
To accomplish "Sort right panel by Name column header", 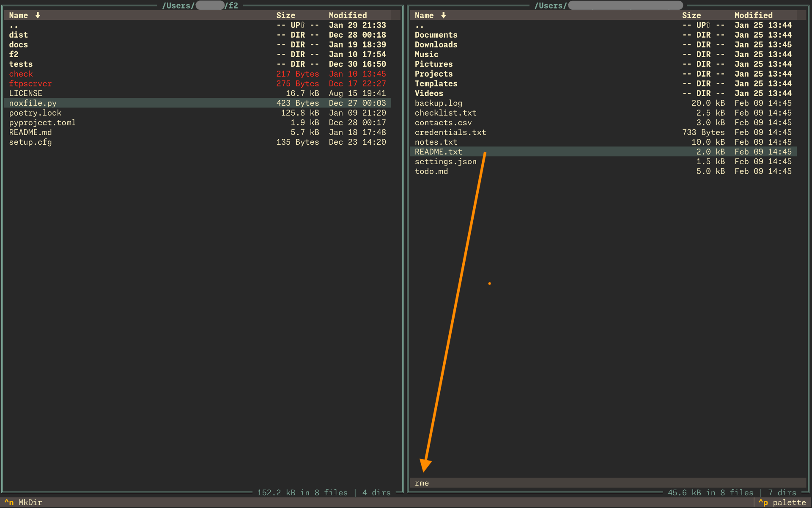I will click(424, 15).
